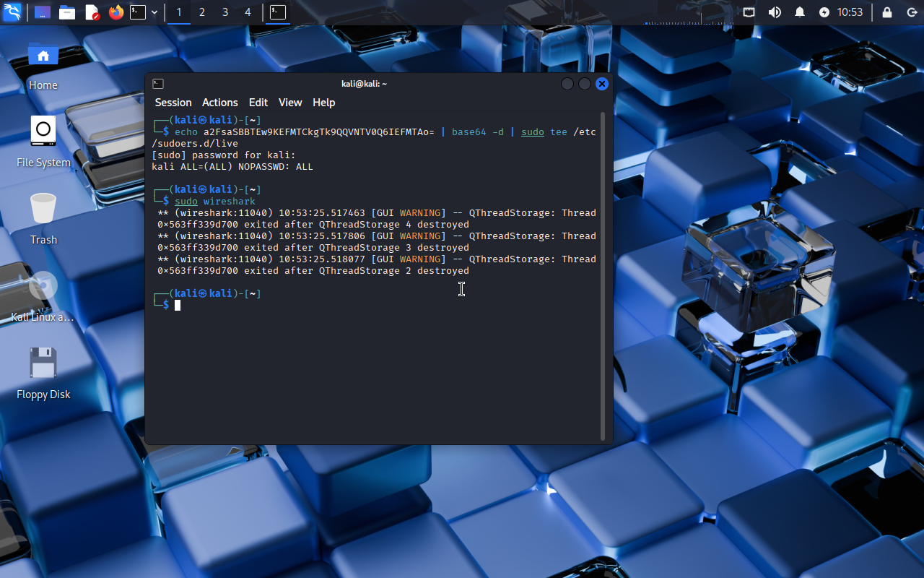The height and width of the screenshot is (578, 924).
Task: Open the text editor panel launcher
Action: [x=92, y=12]
